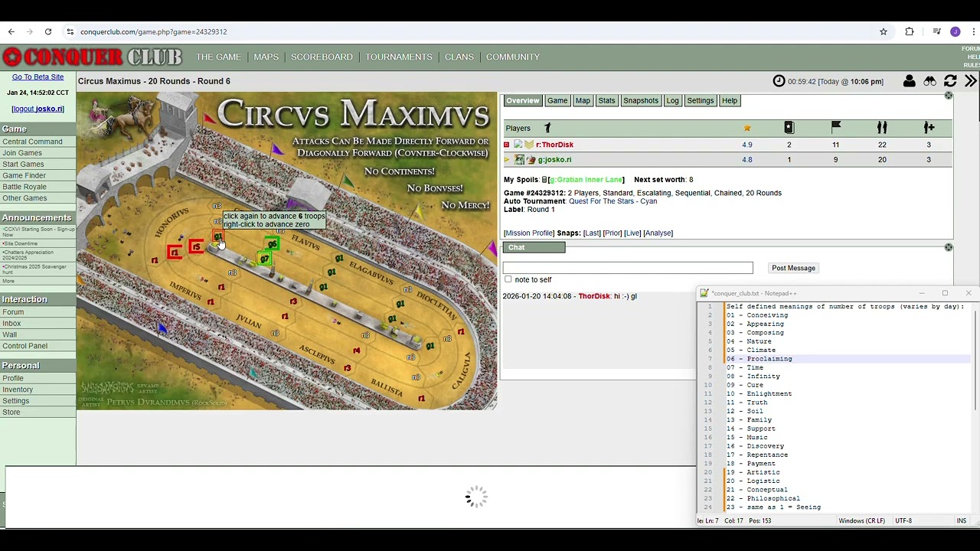Follow the Go To Beta Site link

38,77
